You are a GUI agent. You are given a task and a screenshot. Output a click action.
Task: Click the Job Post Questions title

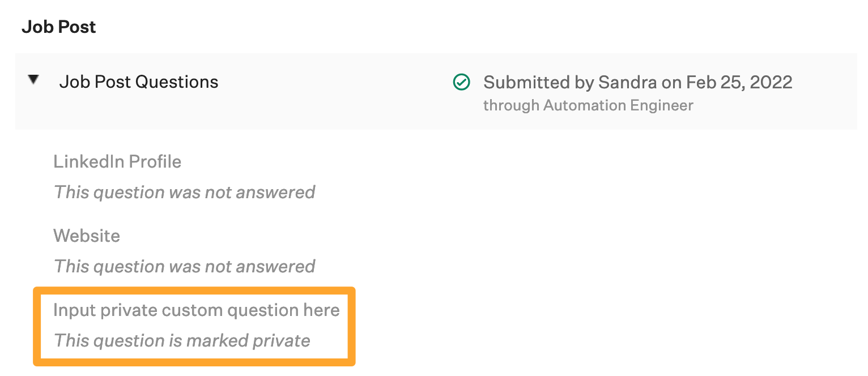(x=138, y=82)
